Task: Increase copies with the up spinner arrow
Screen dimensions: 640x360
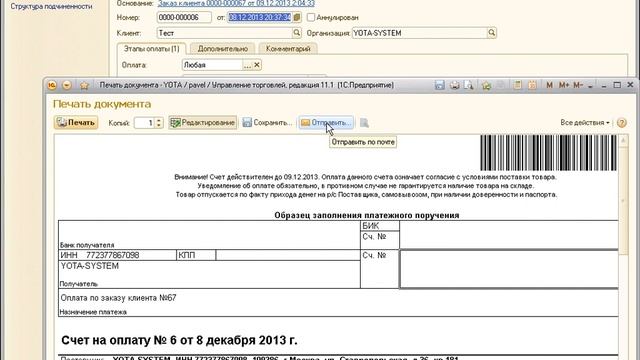Action: point(159,120)
